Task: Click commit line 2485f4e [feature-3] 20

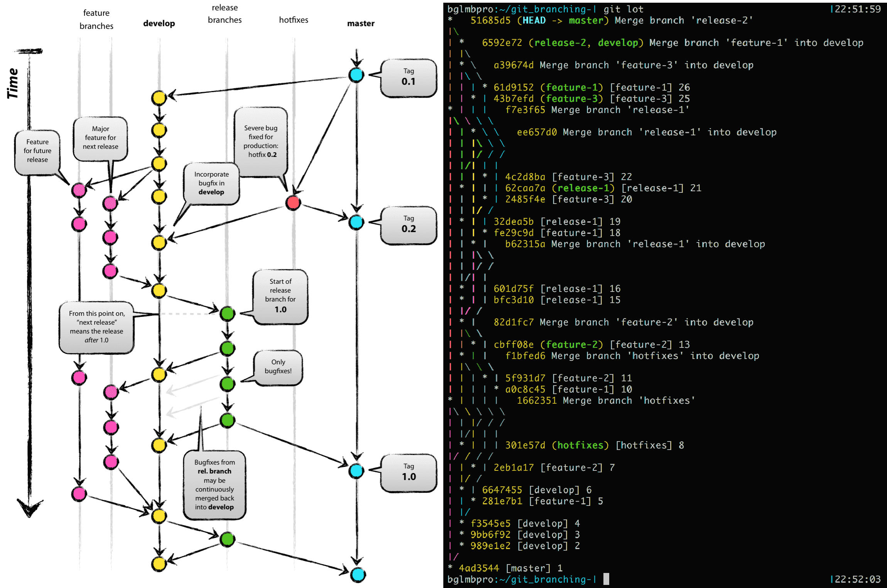Action: (x=569, y=199)
